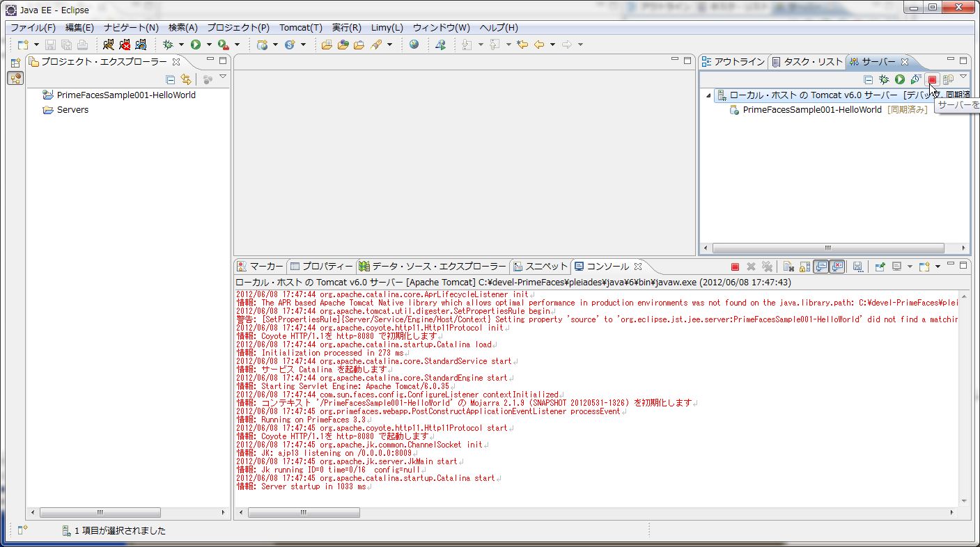The height and width of the screenshot is (547, 980).
Task: Click the Run External Tools icon
Action: coord(224,45)
